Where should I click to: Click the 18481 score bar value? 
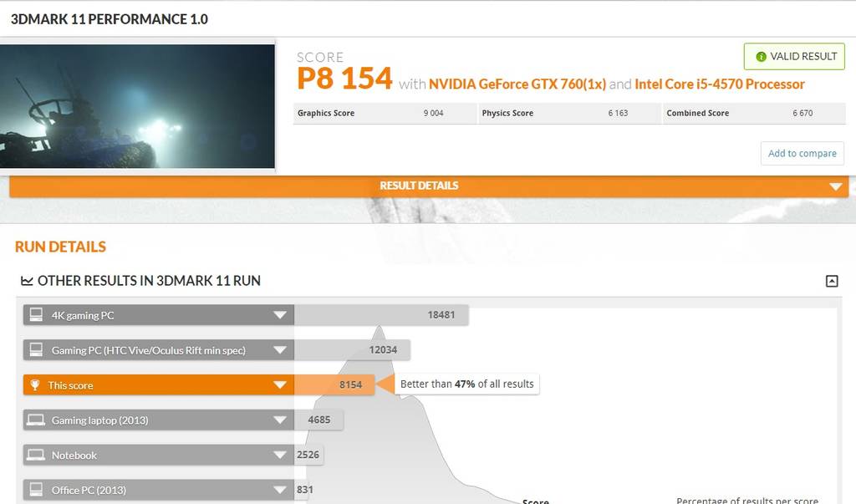point(441,314)
